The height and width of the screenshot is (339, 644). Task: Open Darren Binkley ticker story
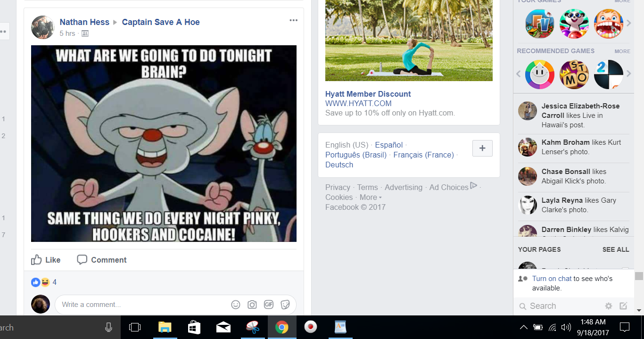pos(574,230)
